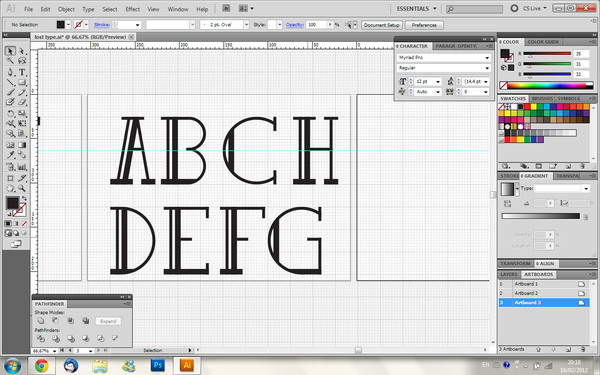Select the Rectangle tool

[22, 82]
